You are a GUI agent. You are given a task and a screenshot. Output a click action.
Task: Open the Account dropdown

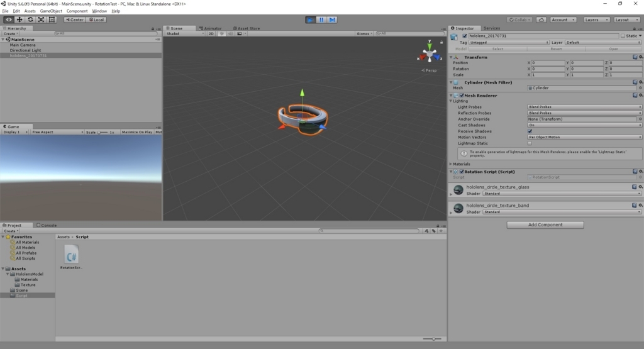coord(563,19)
